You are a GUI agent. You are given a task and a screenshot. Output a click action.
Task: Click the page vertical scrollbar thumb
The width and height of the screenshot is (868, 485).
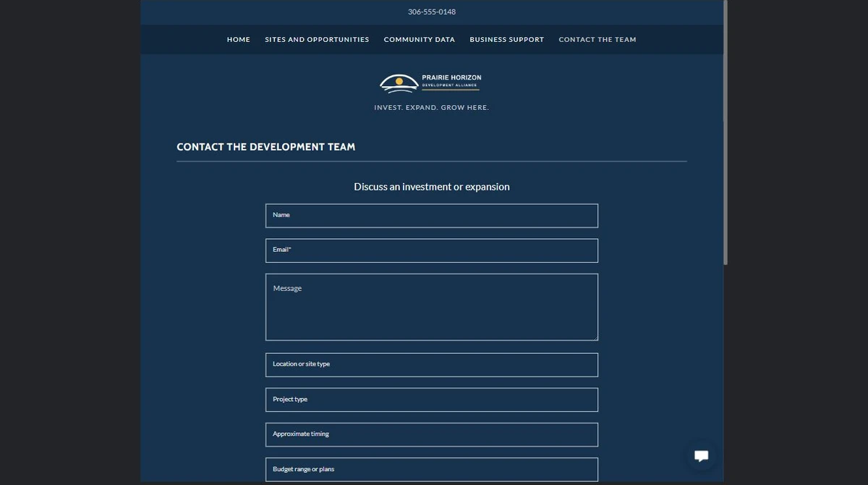pyautogui.click(x=725, y=132)
